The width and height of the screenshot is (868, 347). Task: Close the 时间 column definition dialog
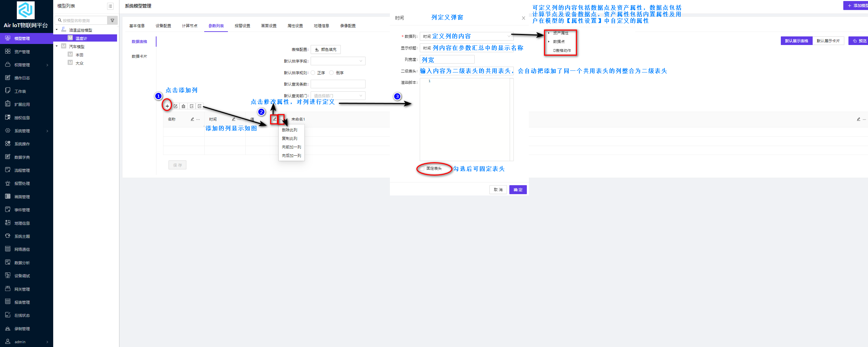(523, 18)
